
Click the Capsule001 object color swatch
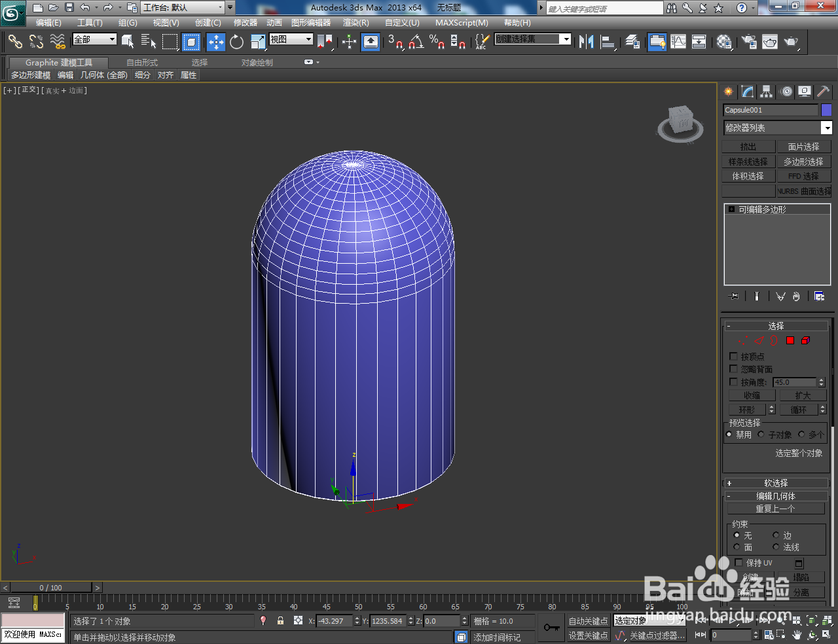[x=826, y=110]
